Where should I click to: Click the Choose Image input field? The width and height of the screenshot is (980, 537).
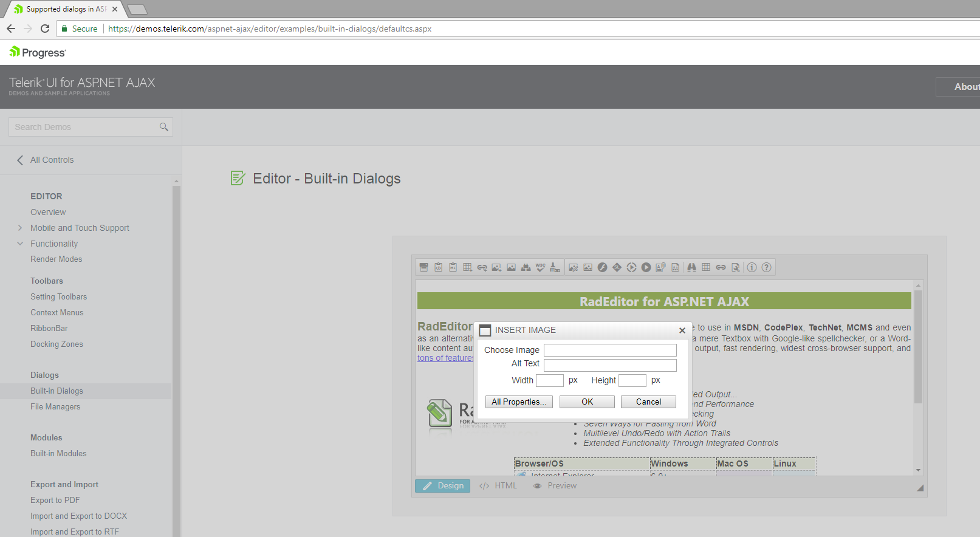pyautogui.click(x=610, y=350)
